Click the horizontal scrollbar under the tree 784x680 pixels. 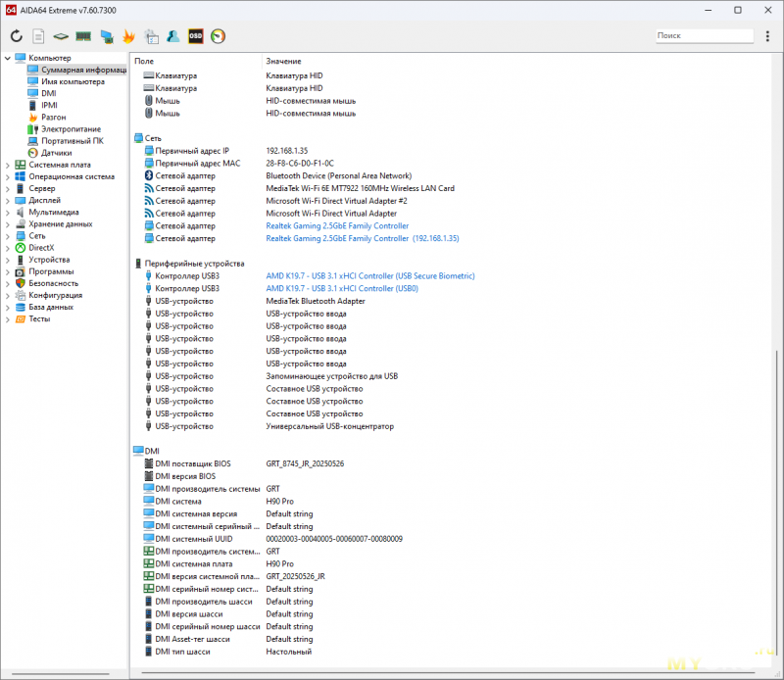tap(61, 673)
